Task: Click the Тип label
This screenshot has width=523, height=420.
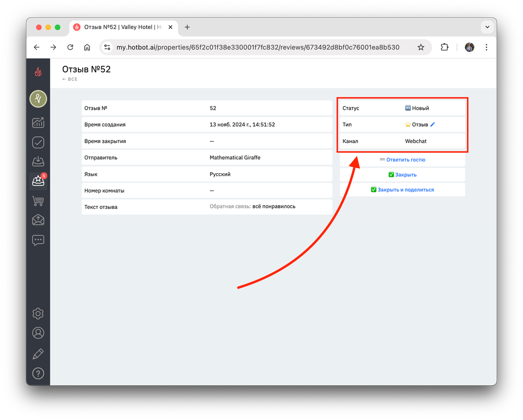Action: (347, 125)
